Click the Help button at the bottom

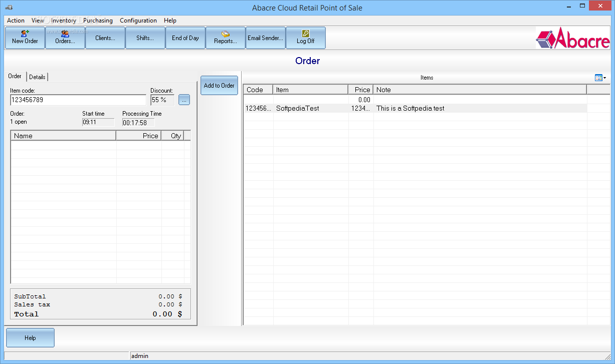point(30,338)
